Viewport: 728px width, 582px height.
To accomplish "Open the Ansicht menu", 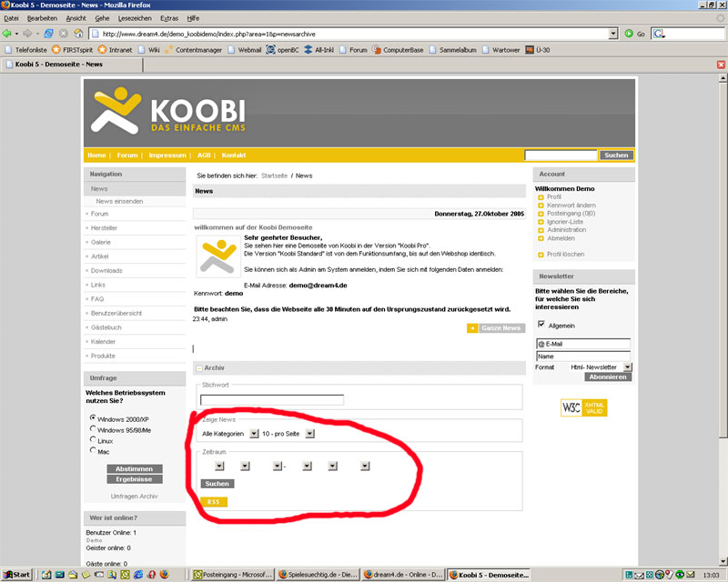I will pos(76,18).
